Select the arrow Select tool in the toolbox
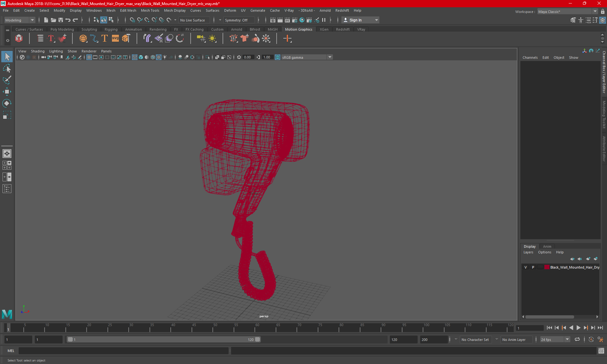 pyautogui.click(x=7, y=57)
